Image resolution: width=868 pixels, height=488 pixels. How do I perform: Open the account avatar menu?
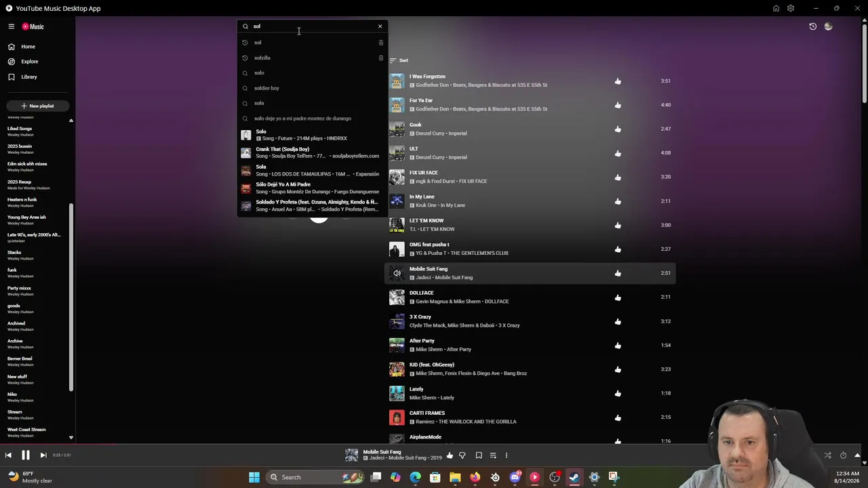[x=828, y=26]
